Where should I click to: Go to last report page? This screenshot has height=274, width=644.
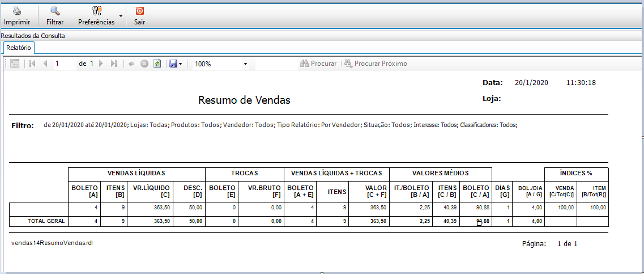pyautogui.click(x=114, y=64)
